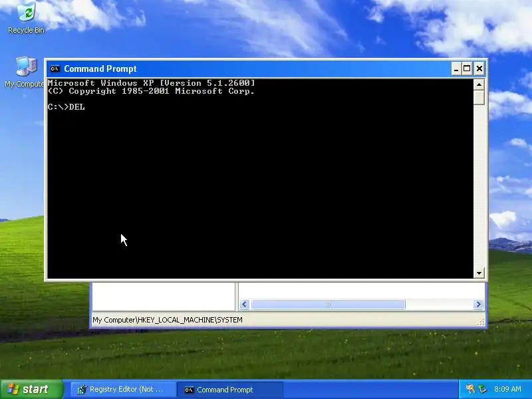Click the taskbar clock showing 8:09 AM
532x399 pixels.
tap(507, 389)
